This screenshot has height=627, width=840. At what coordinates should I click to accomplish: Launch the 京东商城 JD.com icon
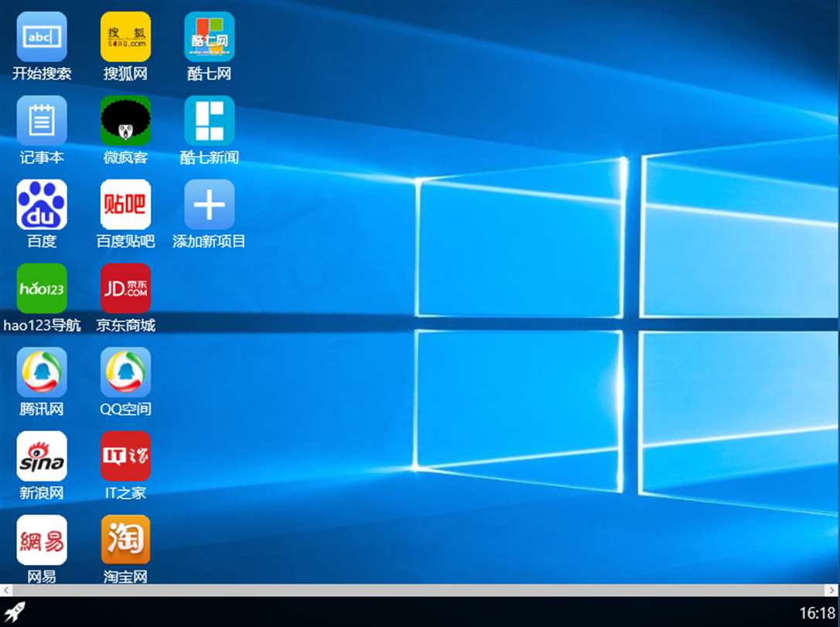125,288
